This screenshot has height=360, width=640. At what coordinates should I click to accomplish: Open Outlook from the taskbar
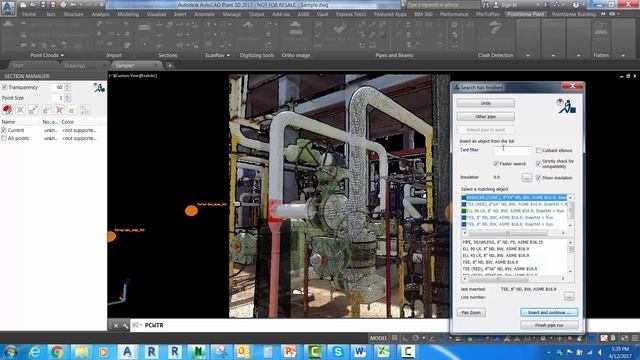click(x=244, y=352)
